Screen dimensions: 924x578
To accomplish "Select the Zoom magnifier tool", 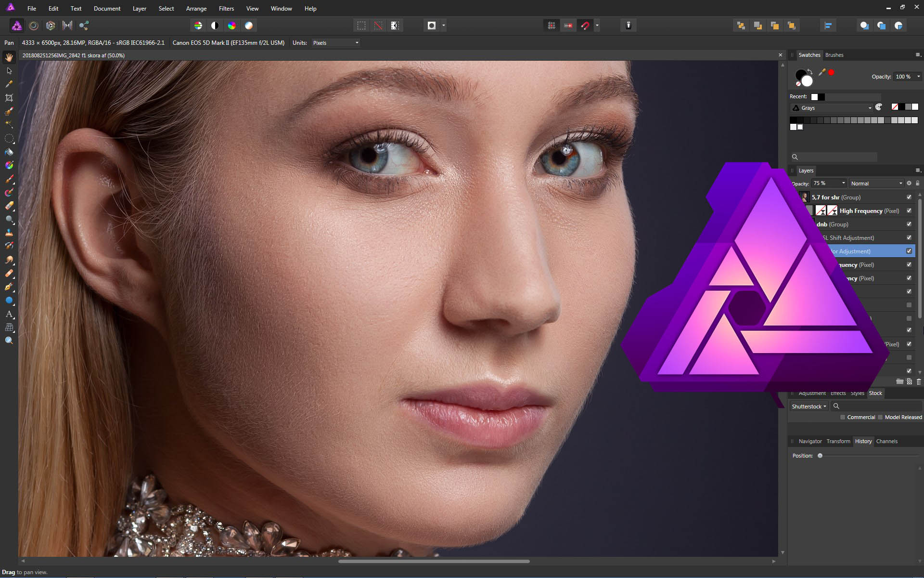I will (x=9, y=341).
